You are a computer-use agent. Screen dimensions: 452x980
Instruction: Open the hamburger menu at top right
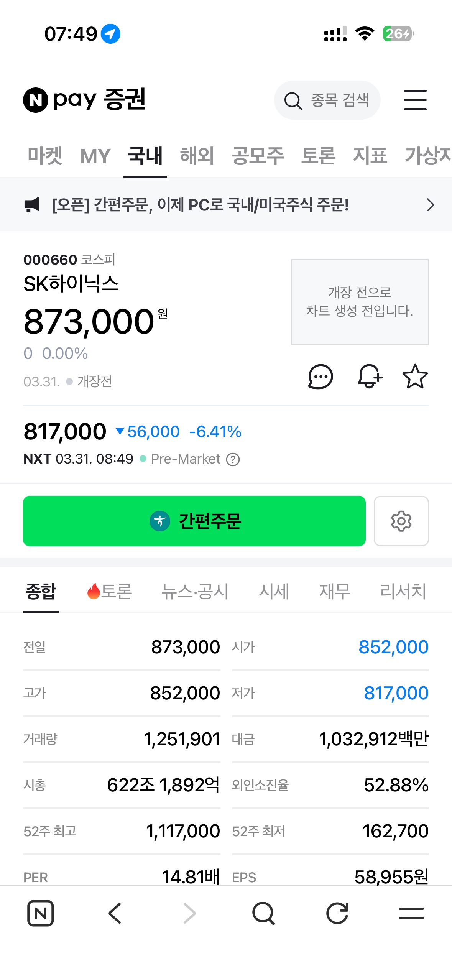click(415, 100)
